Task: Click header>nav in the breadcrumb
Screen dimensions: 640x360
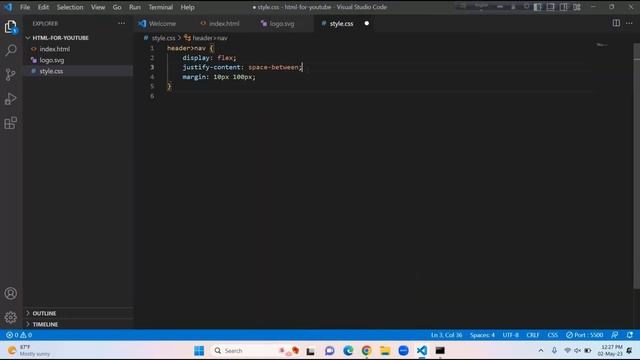Action: 210,38
